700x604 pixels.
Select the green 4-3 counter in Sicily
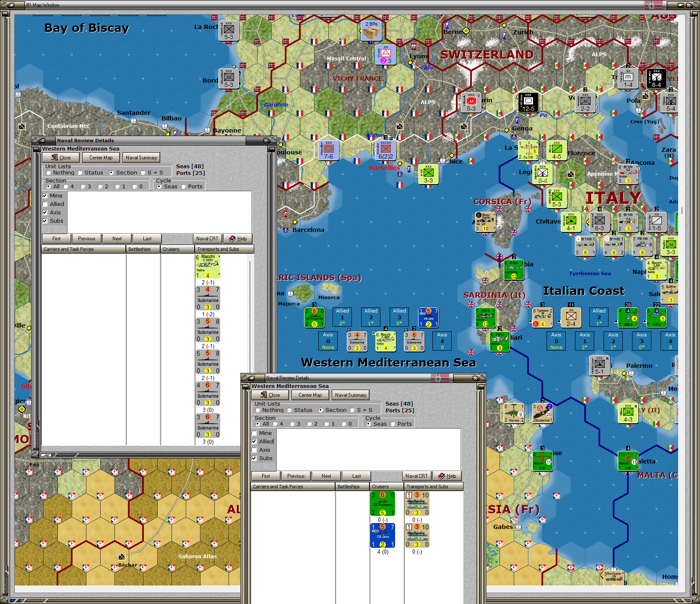click(x=628, y=413)
